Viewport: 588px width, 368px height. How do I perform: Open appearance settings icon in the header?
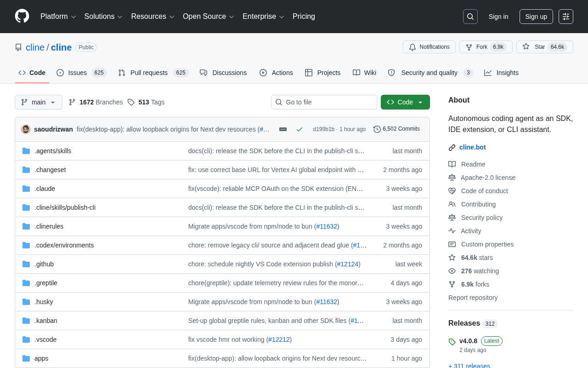tap(566, 17)
